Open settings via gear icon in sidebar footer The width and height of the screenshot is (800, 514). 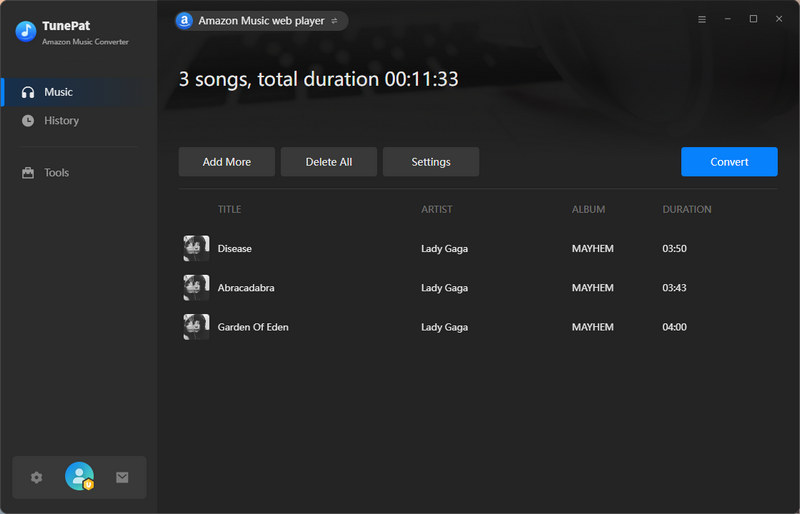(x=36, y=477)
